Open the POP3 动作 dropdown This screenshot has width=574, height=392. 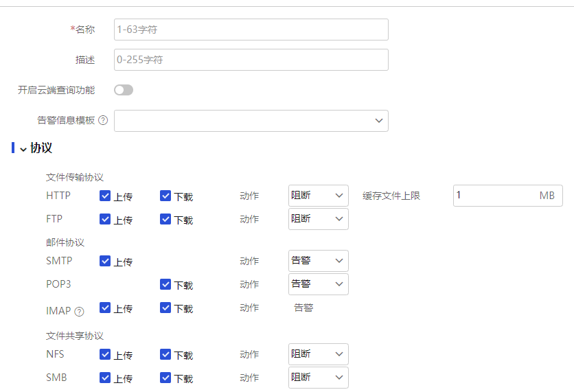point(318,284)
